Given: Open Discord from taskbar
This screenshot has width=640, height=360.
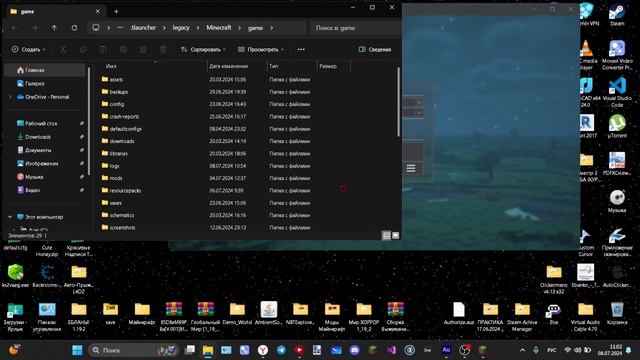Looking at the screenshot, I should pos(354,350).
